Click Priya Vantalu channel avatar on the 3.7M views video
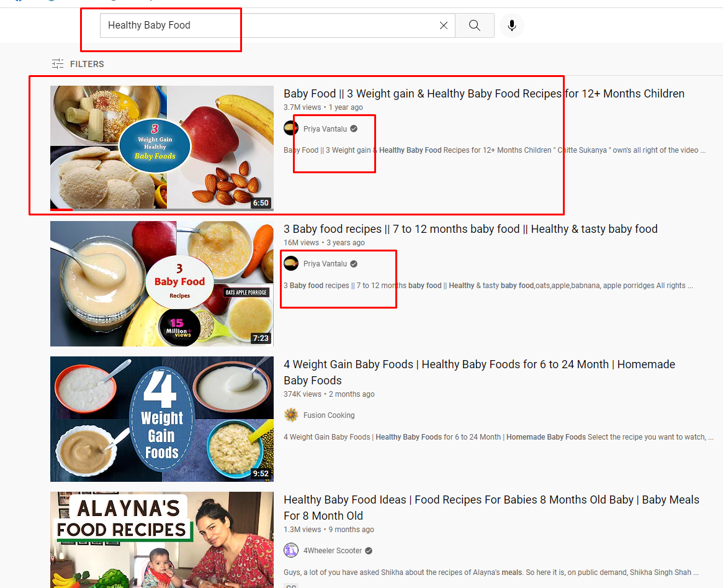The image size is (723, 588). pyautogui.click(x=291, y=128)
